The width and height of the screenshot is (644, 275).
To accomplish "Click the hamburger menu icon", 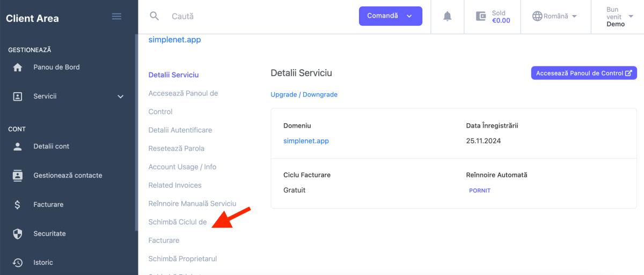I will (116, 17).
